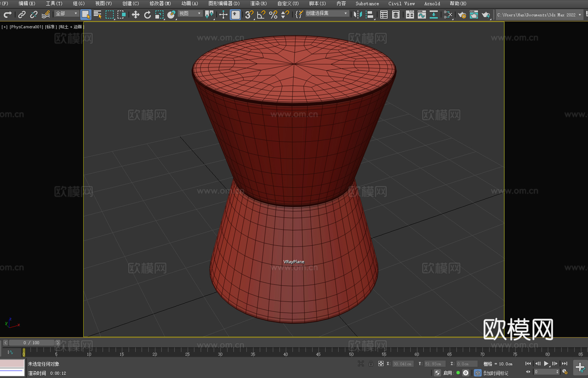
Task: Go to start of animation
Action: coord(528,364)
